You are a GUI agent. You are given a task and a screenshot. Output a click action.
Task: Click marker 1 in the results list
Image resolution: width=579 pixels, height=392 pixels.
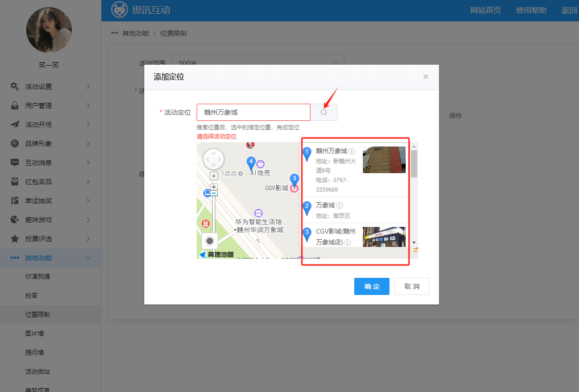pyautogui.click(x=307, y=154)
